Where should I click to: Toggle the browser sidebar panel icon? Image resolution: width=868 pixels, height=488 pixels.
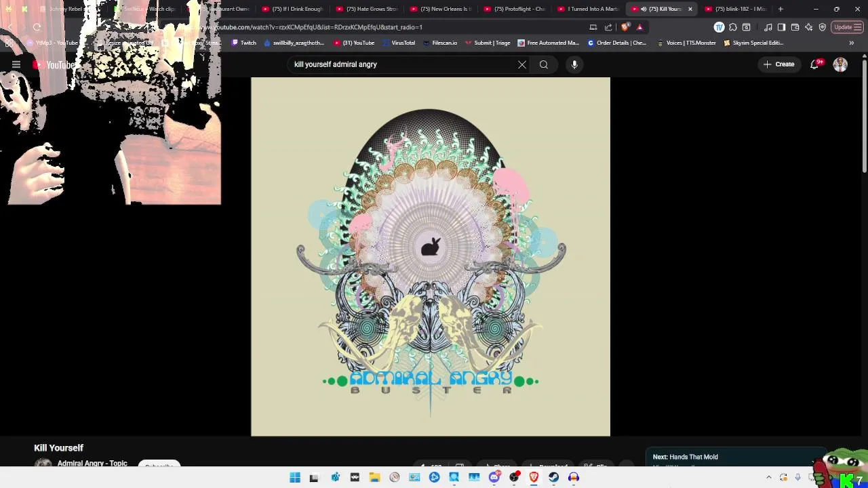[781, 27]
